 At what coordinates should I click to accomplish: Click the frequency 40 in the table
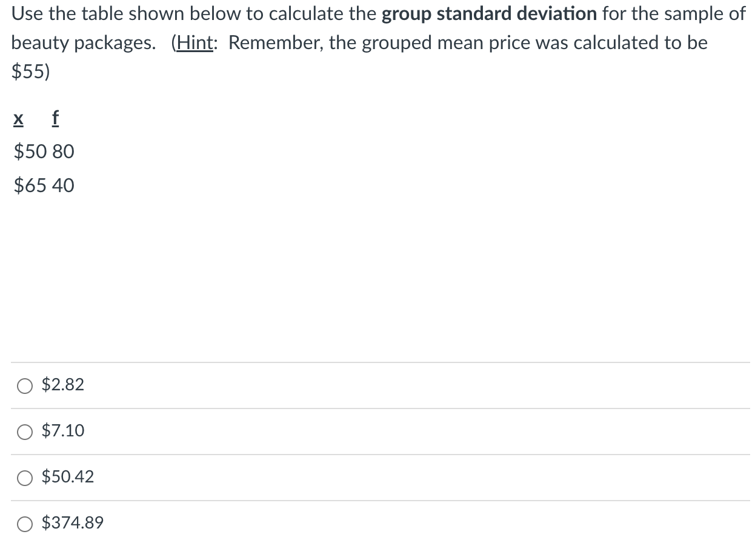coord(63,185)
